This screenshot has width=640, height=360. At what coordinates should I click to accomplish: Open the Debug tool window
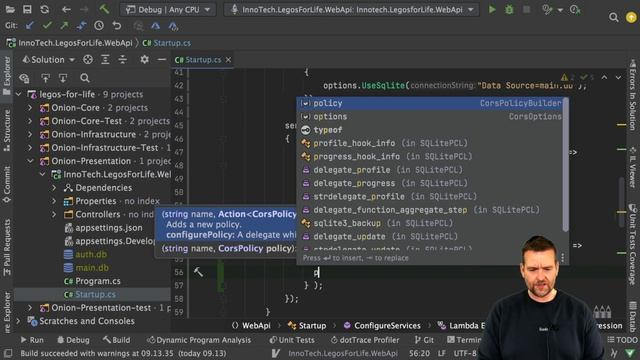(73, 340)
